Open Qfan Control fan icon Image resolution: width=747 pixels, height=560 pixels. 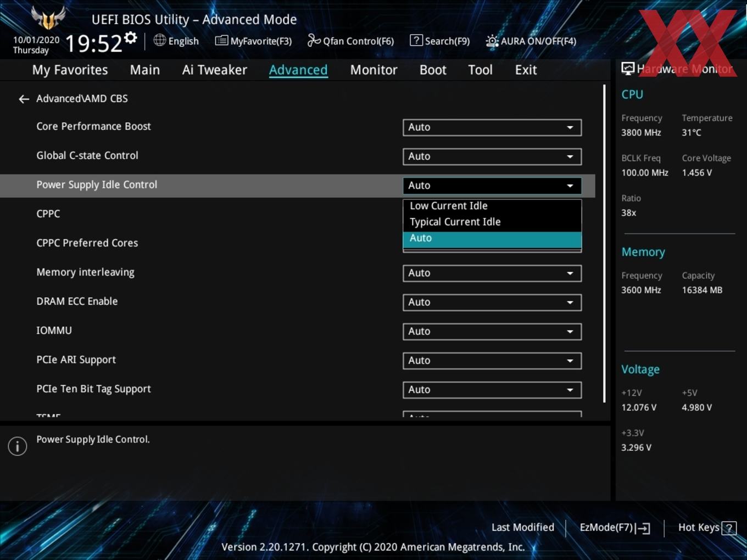pyautogui.click(x=314, y=40)
